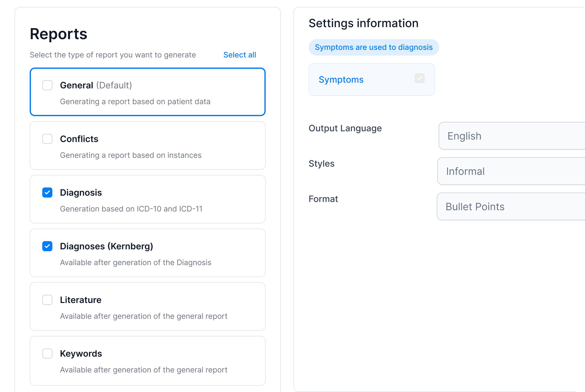Click the Output Language label
This screenshot has width=585, height=392.
[345, 128]
